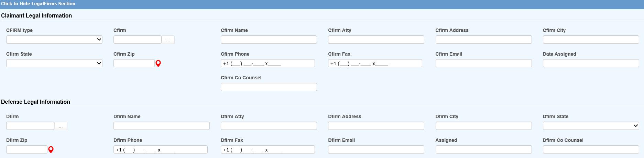Click the map pin icon beside Dfirm Zip
This screenshot has height=158, width=644.
click(51, 150)
